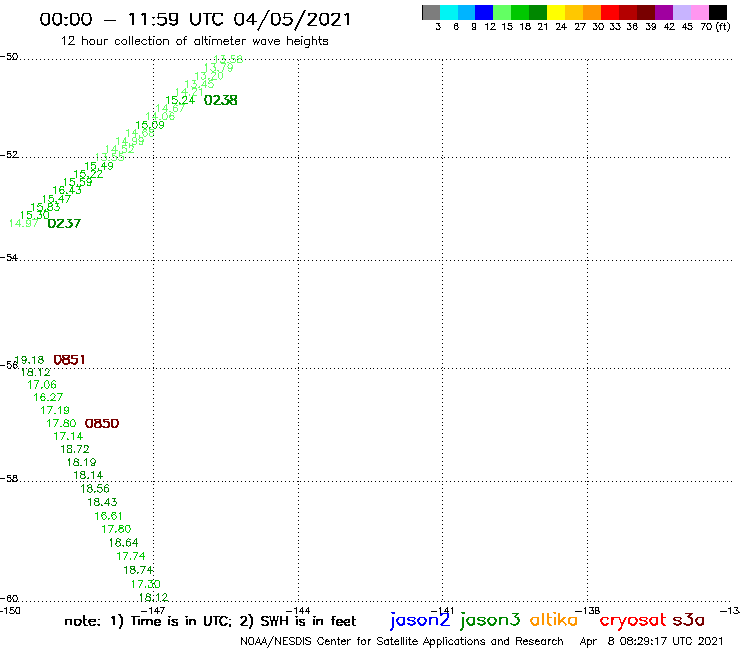Click the 18.43 wave height value
The width and height of the screenshot is (740, 650).
[x=102, y=502]
